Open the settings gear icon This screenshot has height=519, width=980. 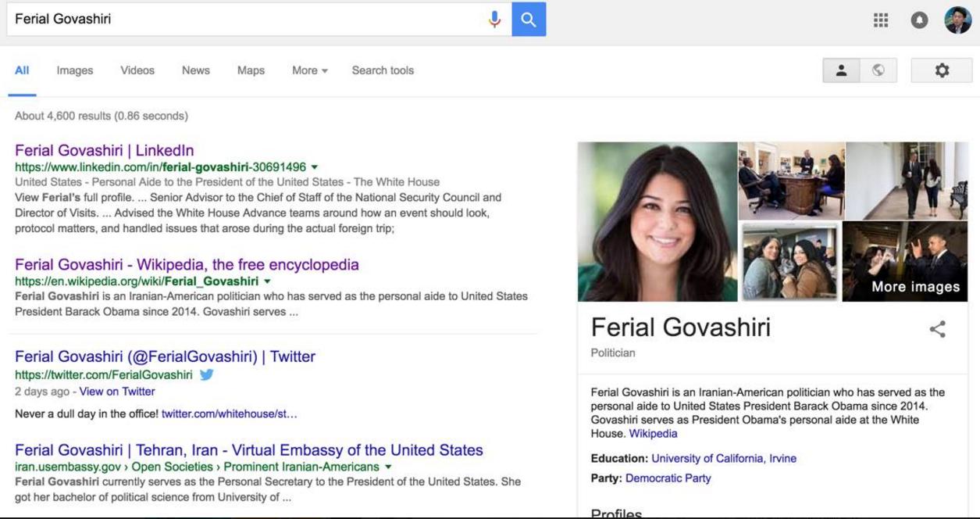[x=942, y=70]
